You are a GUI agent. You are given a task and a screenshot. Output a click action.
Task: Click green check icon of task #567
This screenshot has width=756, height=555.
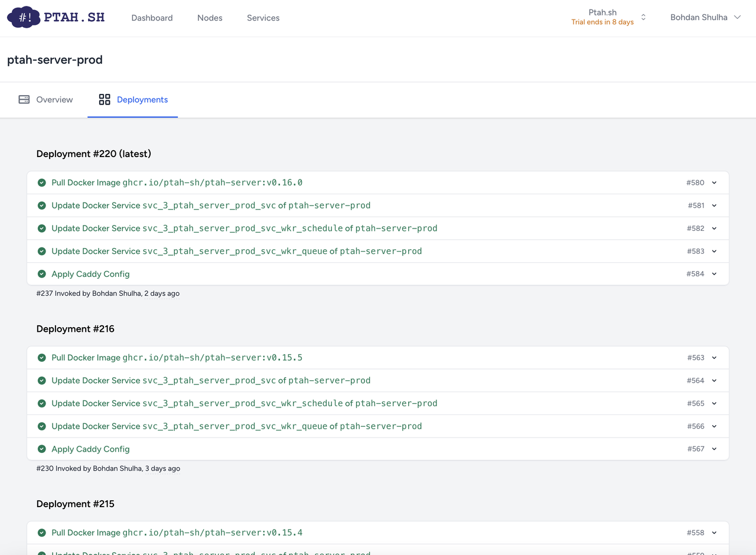point(42,449)
